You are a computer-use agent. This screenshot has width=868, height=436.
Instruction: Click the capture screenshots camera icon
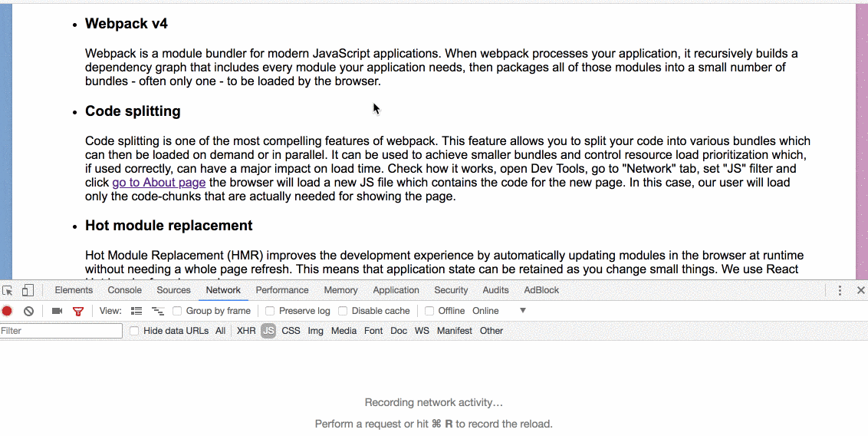[x=57, y=311]
